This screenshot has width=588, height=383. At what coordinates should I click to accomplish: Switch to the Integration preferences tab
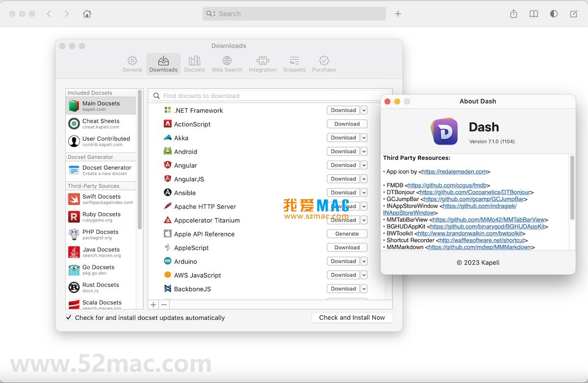pyautogui.click(x=262, y=64)
